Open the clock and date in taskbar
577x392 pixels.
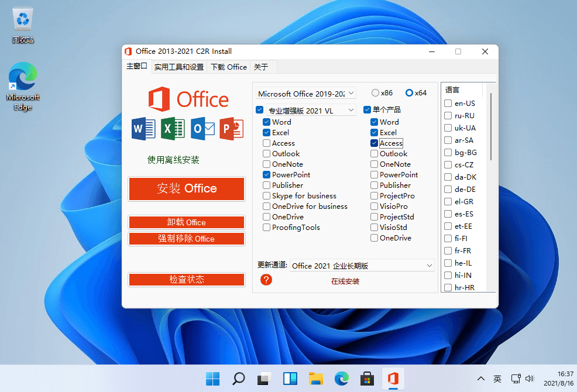(x=559, y=379)
